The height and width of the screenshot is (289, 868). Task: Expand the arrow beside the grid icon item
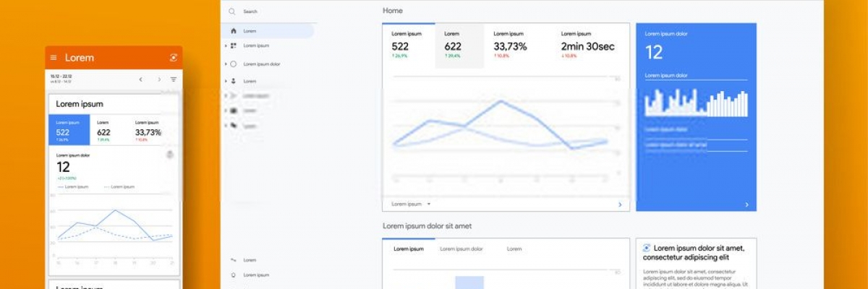point(226,46)
